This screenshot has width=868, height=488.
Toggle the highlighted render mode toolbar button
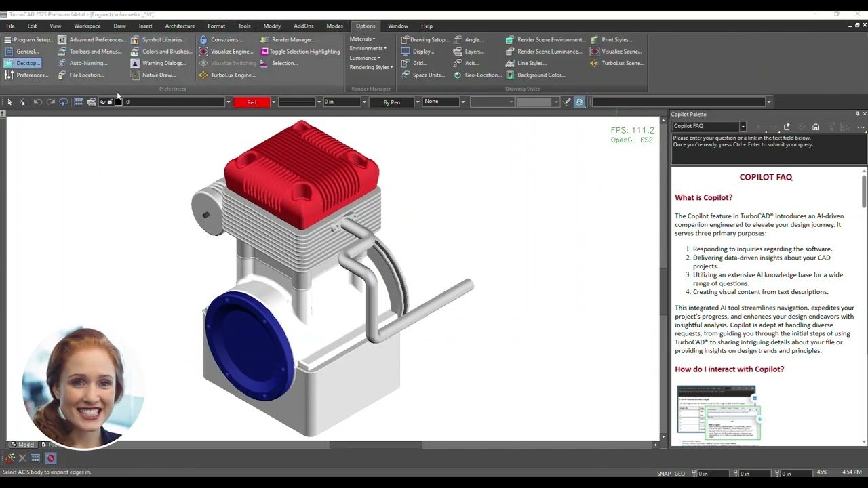click(580, 102)
